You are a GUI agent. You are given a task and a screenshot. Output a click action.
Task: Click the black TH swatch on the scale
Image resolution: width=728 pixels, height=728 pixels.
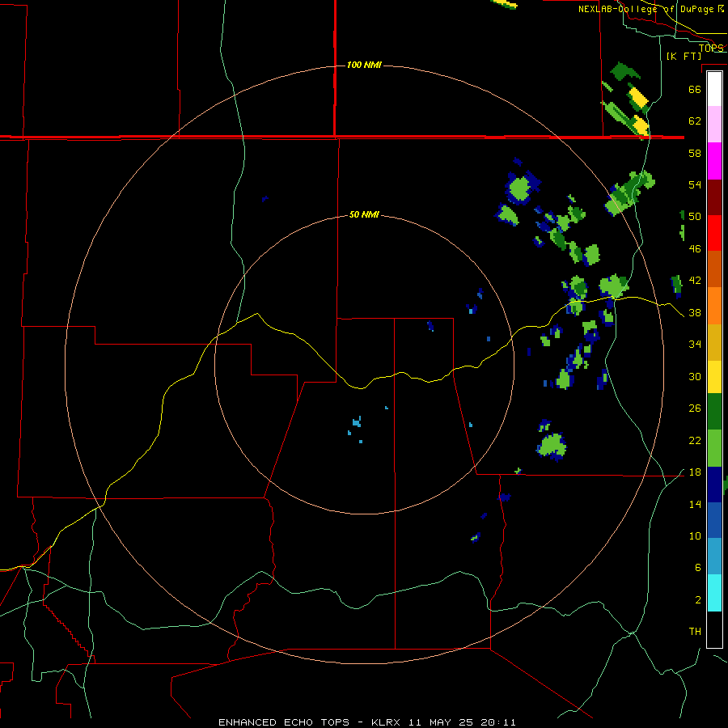coord(714,629)
